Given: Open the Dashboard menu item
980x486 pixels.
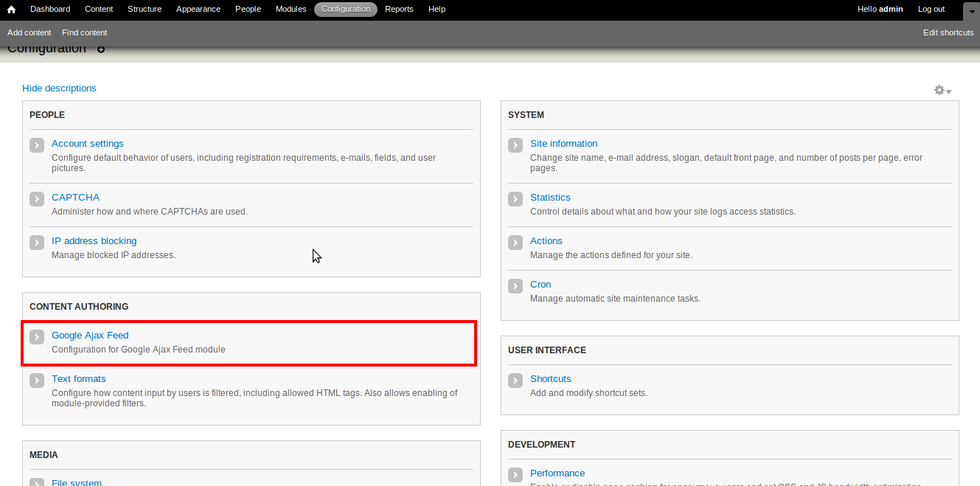Looking at the screenshot, I should [x=50, y=9].
